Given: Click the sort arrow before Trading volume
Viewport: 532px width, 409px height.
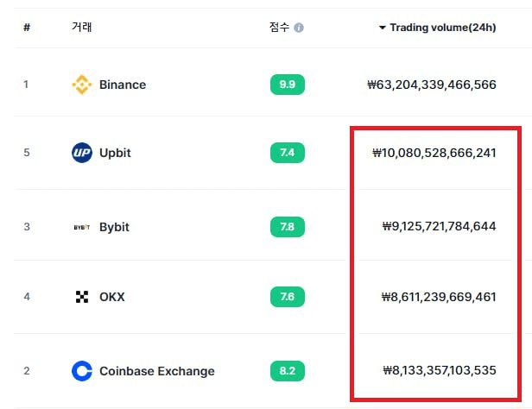Looking at the screenshot, I should coord(383,28).
